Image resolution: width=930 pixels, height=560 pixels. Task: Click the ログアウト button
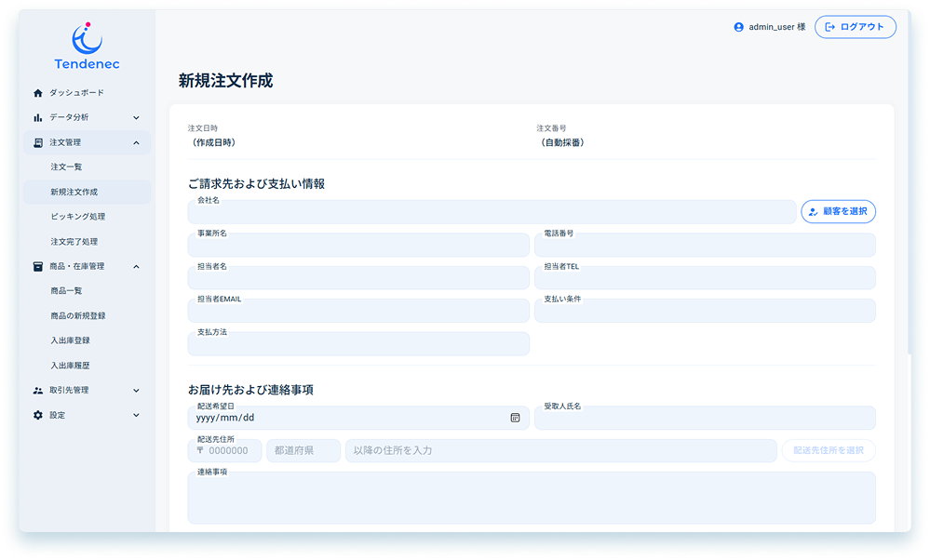(x=855, y=27)
